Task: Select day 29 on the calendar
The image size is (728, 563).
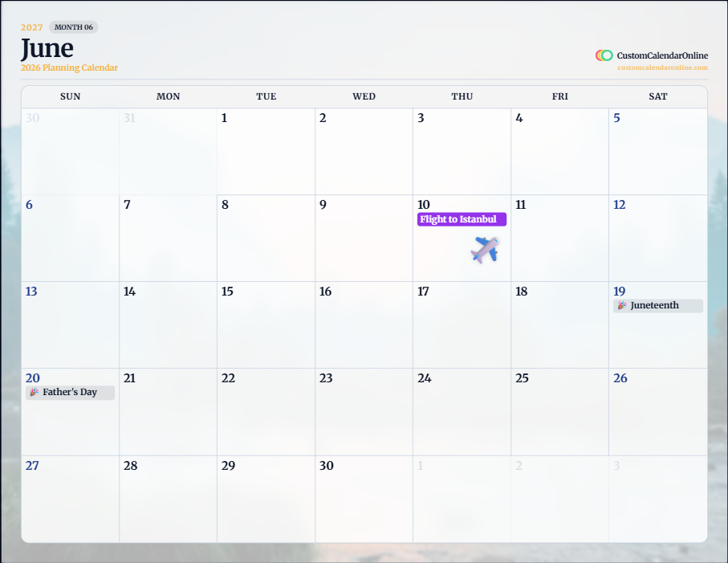Action: click(266, 499)
